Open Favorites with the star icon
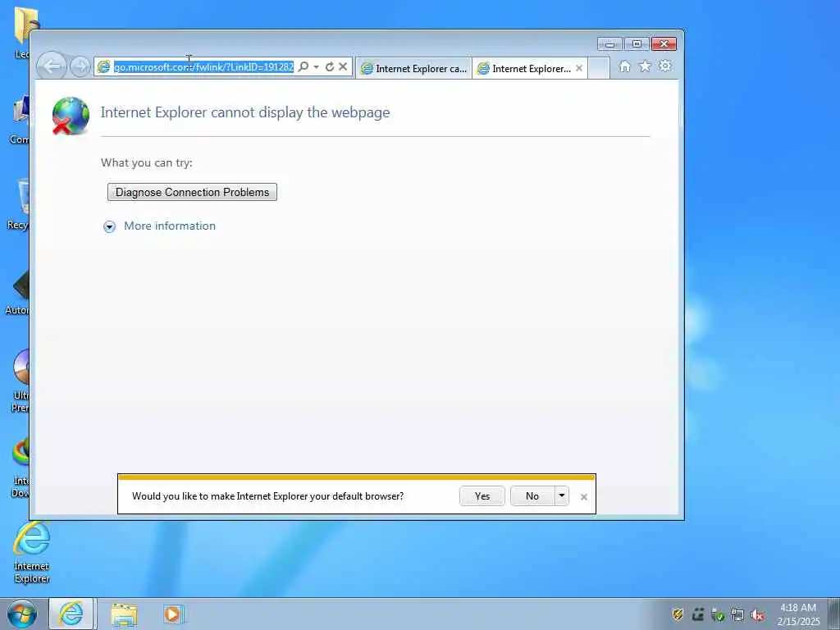840x630 pixels. click(645, 66)
